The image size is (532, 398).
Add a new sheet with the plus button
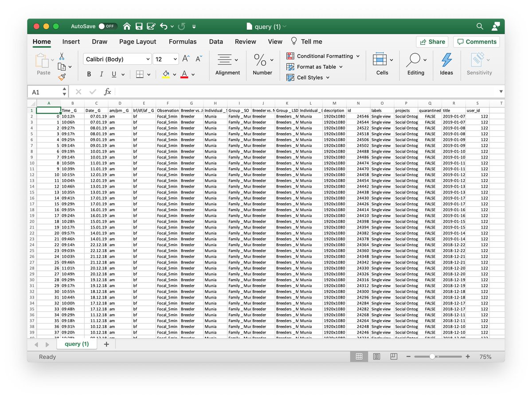tap(106, 344)
